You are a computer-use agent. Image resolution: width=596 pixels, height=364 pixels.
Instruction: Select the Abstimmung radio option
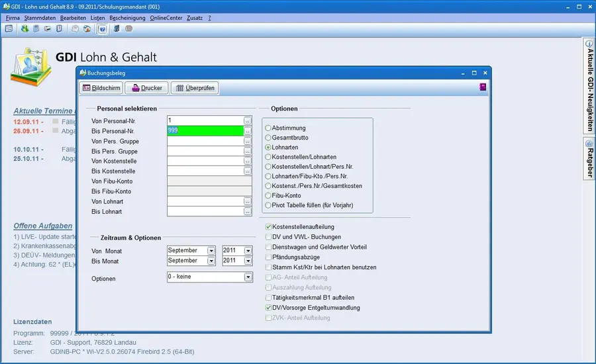tap(268, 128)
